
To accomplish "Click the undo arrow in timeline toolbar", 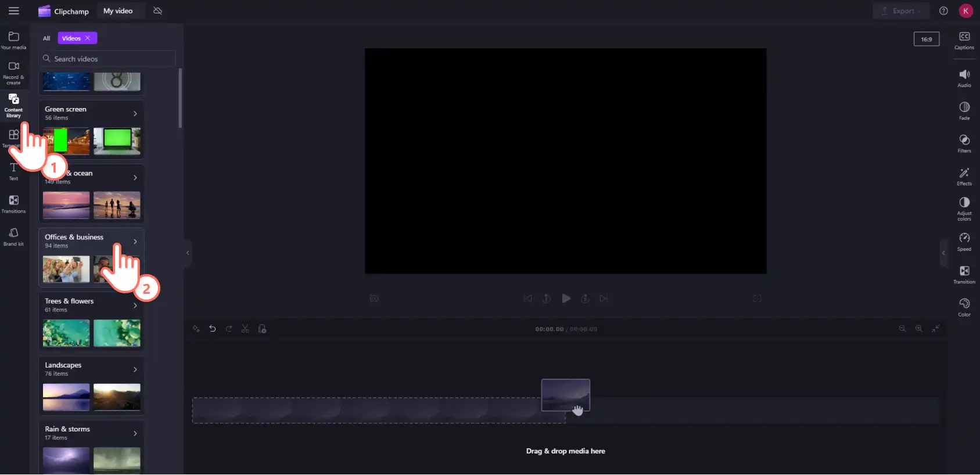I will click(x=213, y=329).
